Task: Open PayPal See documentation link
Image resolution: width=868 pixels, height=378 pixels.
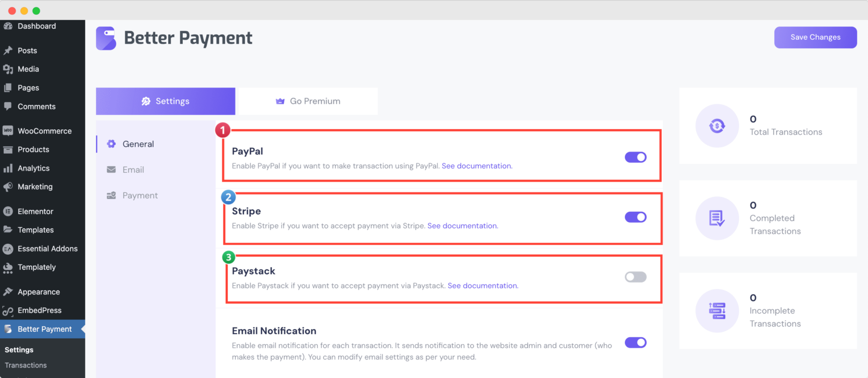Action: pyautogui.click(x=477, y=166)
